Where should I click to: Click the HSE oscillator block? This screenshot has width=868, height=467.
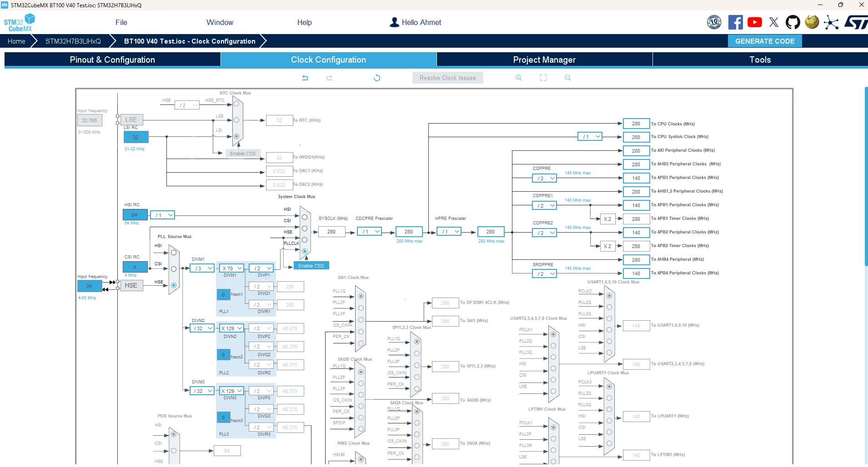[x=131, y=285]
